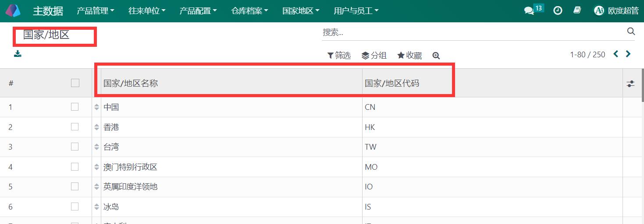This screenshot has width=644, height=224.
Task: Expand the 产品管理 menu
Action: tap(96, 11)
